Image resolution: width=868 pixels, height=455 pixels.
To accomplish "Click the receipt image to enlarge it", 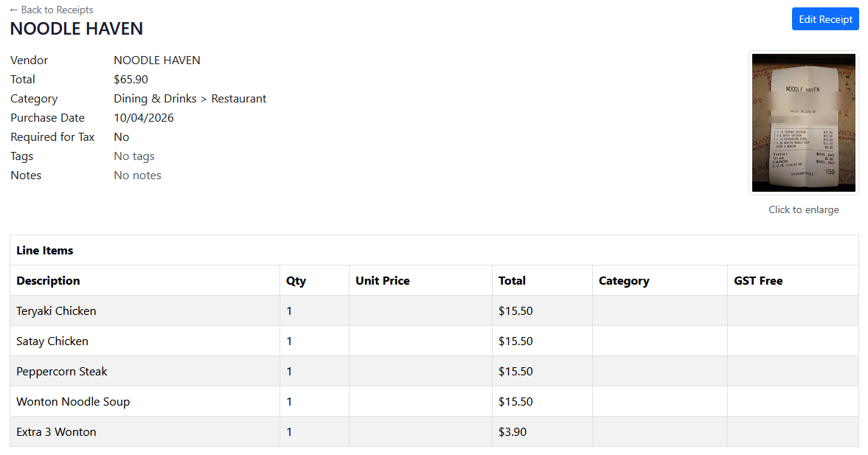I will [x=803, y=122].
